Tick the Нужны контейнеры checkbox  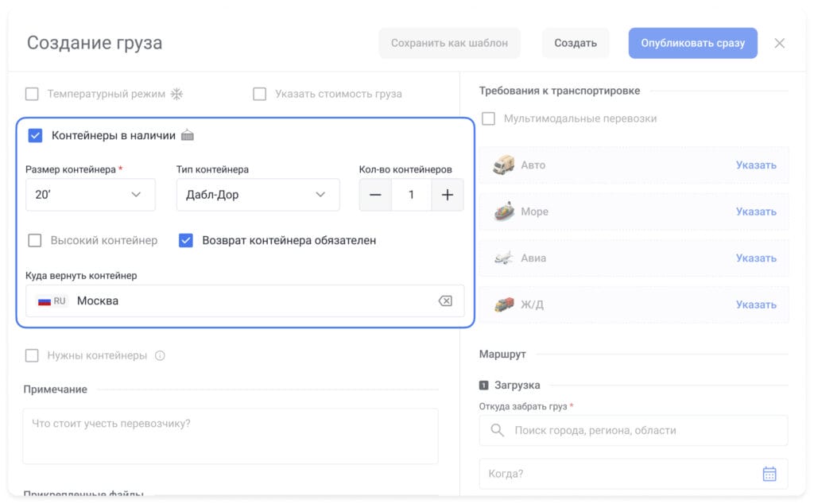point(32,355)
